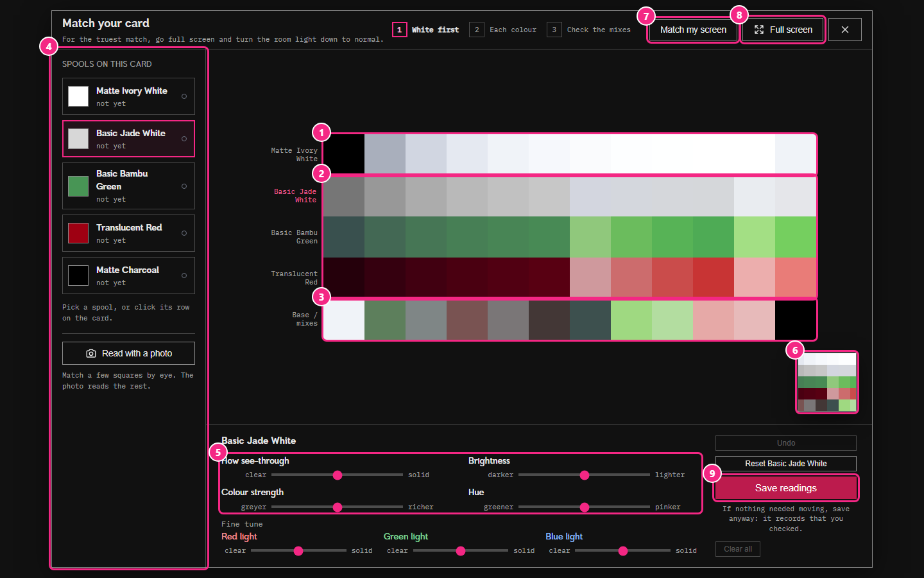Select the Basic Jade White spool

(128, 139)
